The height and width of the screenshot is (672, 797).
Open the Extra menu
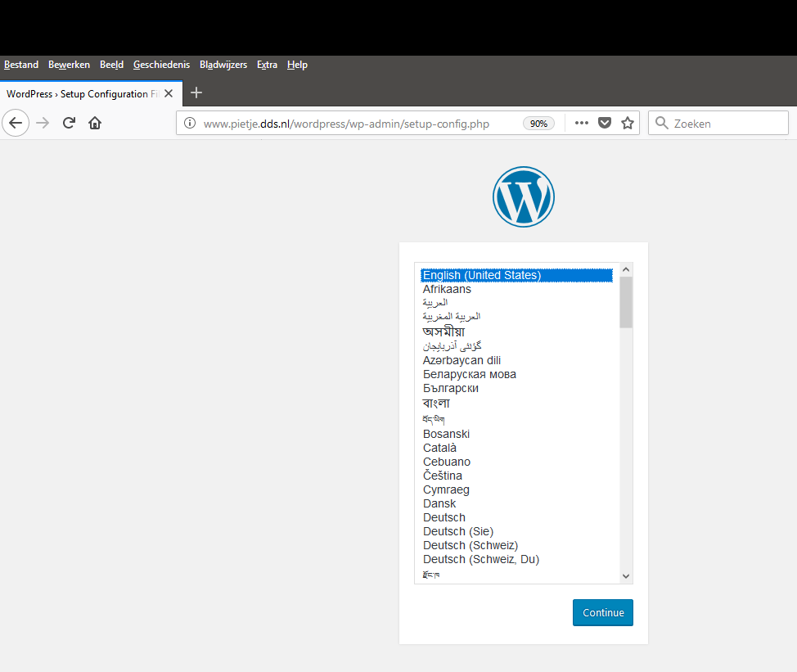tap(267, 65)
